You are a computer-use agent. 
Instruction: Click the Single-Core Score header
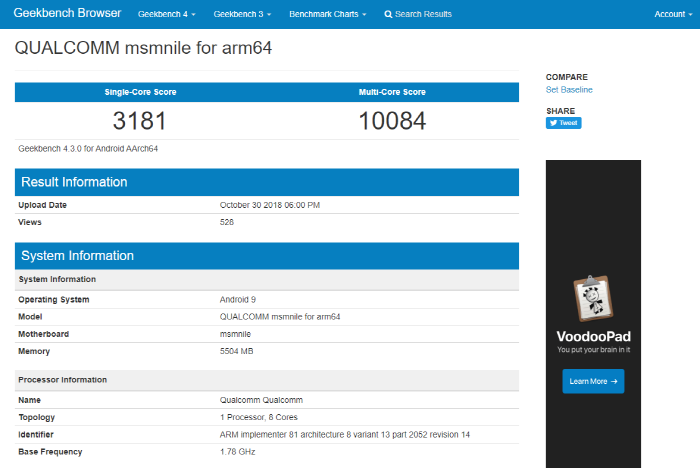pos(140,92)
